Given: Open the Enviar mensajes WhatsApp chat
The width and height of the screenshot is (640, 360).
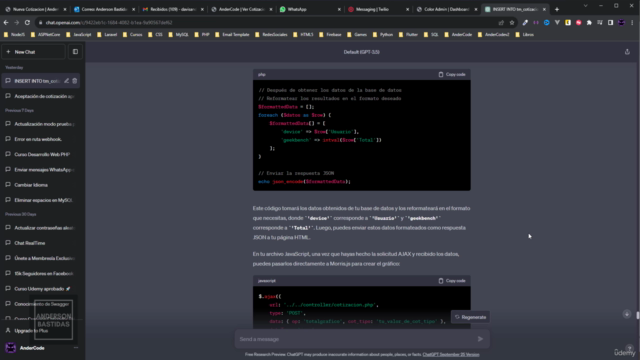Looking at the screenshot, I should [40, 169].
